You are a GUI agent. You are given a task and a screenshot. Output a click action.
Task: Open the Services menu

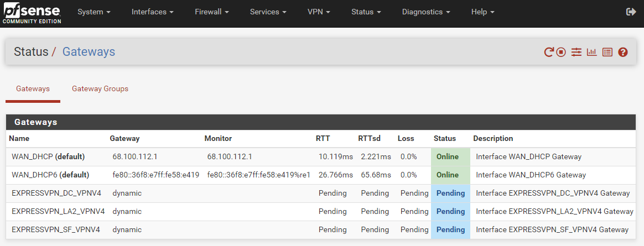[268, 12]
